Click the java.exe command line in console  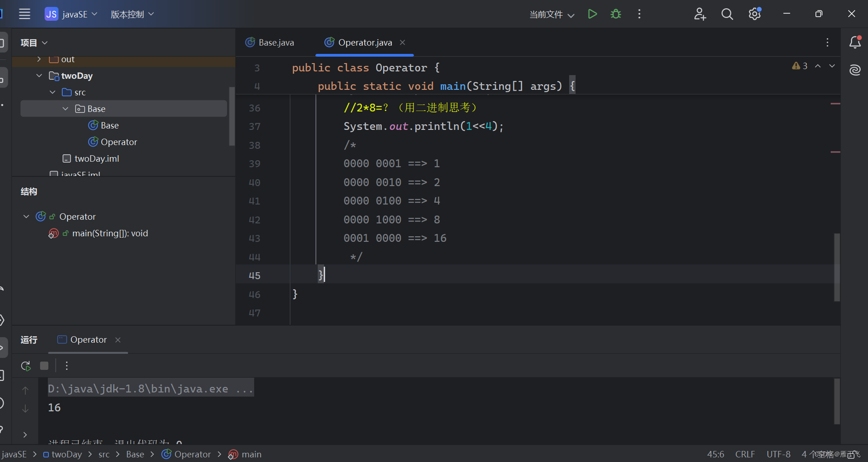151,389
